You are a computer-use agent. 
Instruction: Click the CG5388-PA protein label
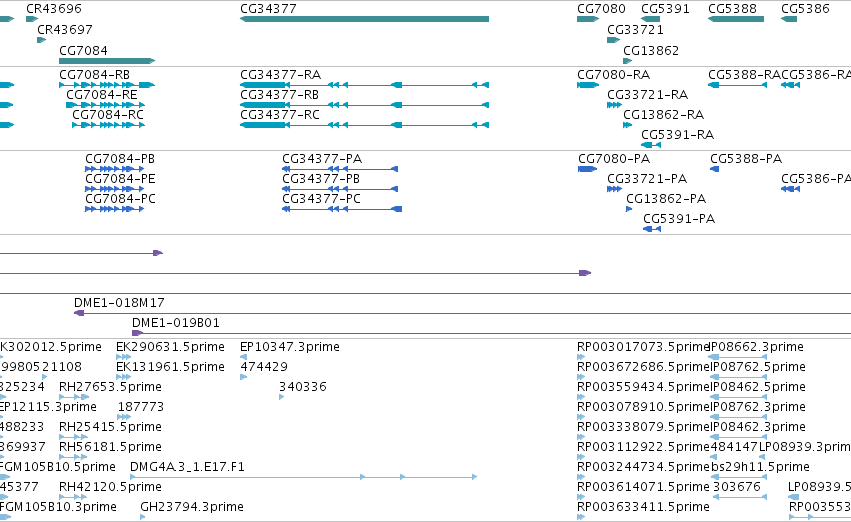[746, 158]
